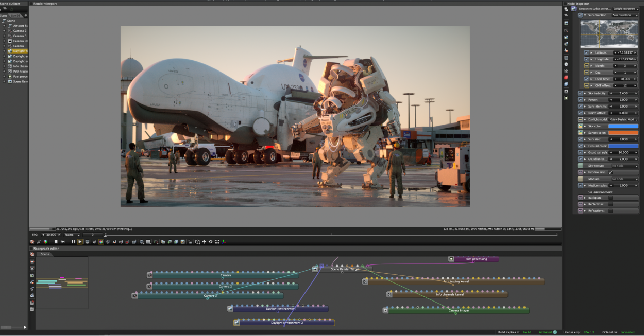Collapse the Sun direction section triangle
The image size is (644, 336).
click(x=585, y=15)
